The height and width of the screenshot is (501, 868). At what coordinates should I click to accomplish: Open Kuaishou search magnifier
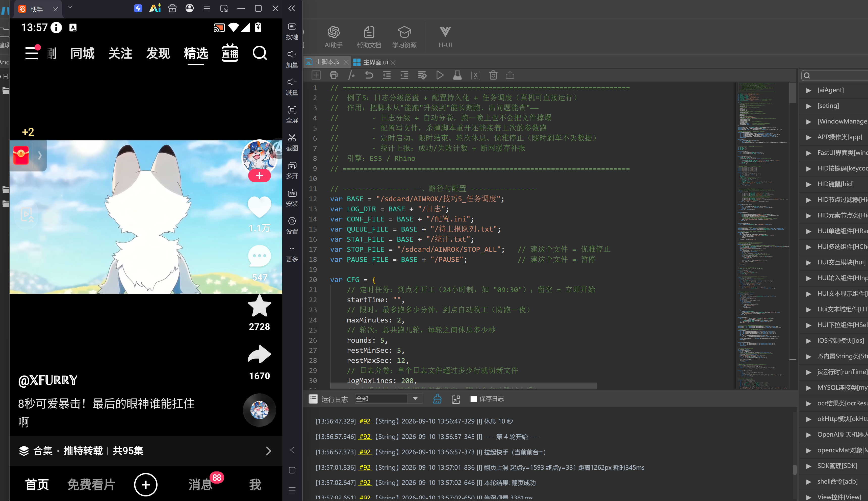click(x=260, y=53)
